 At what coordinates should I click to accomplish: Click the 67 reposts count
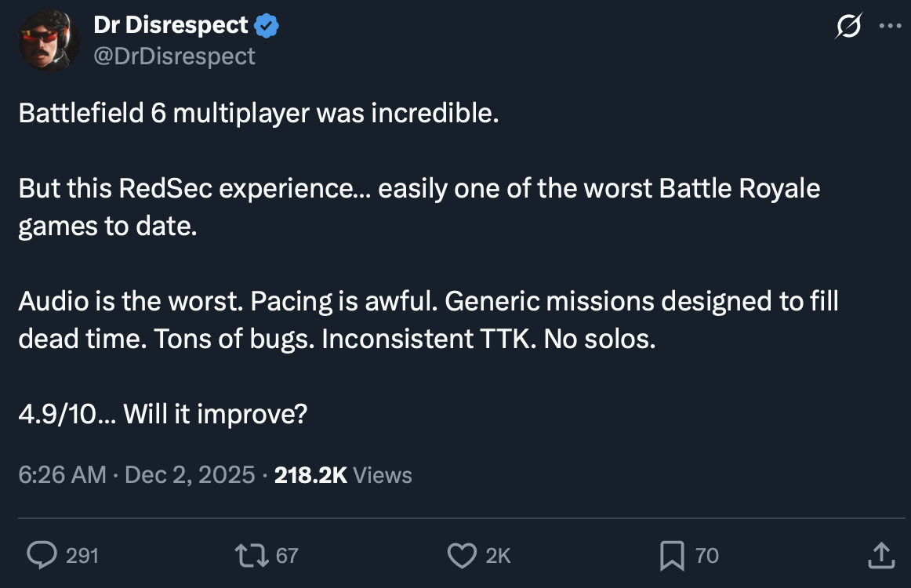pos(287,555)
